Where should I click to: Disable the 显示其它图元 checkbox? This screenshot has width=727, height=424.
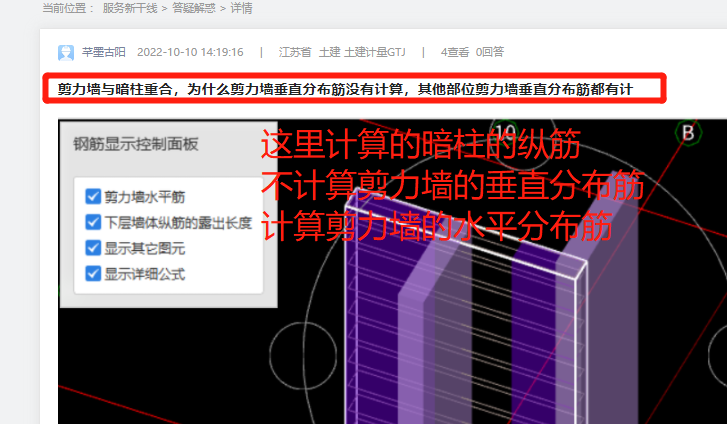(93, 248)
